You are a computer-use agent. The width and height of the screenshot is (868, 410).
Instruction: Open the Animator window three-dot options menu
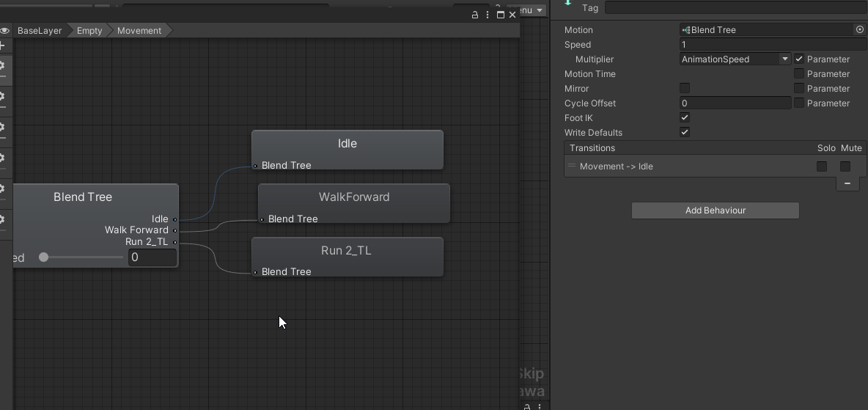click(487, 15)
